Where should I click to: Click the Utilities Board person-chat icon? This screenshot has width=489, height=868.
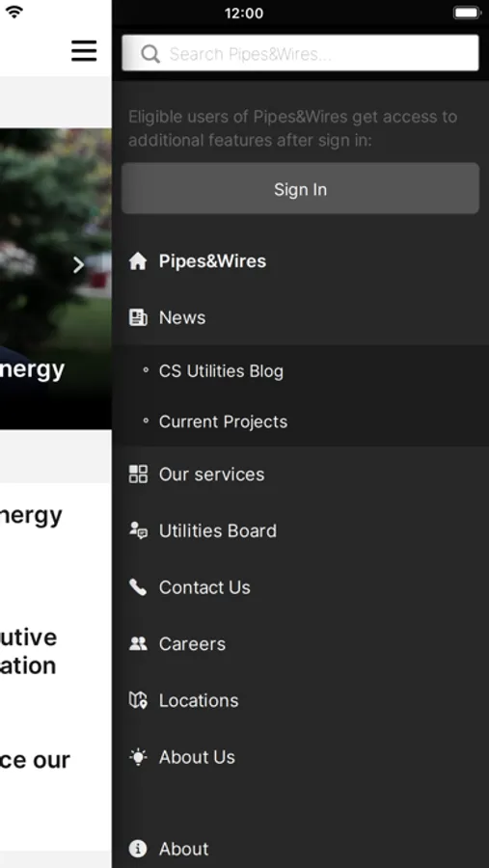pos(138,530)
